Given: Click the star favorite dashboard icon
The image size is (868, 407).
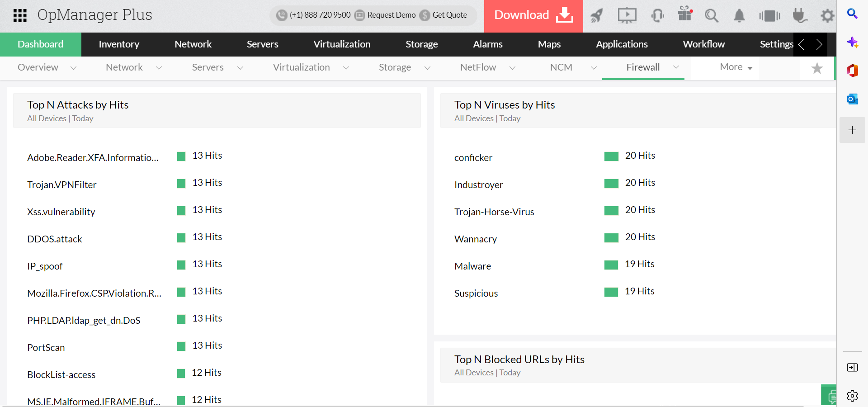Looking at the screenshot, I should point(817,68).
